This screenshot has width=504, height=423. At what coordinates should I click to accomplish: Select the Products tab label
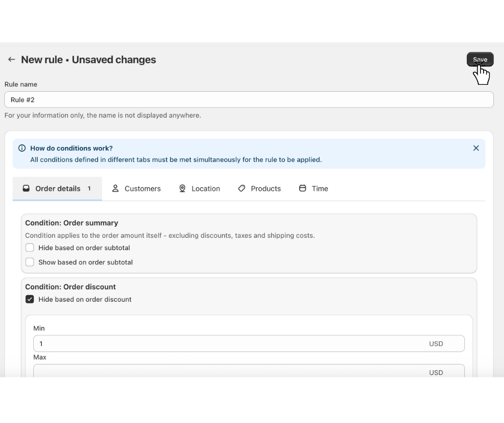click(x=266, y=188)
